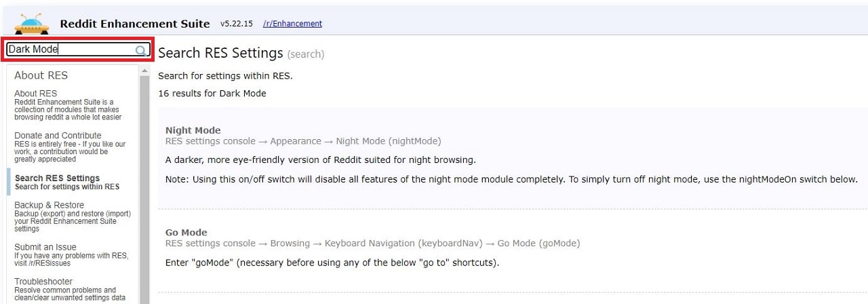Click the magnifier icon in search box
The height and width of the screenshot is (304, 868).
pos(140,50)
